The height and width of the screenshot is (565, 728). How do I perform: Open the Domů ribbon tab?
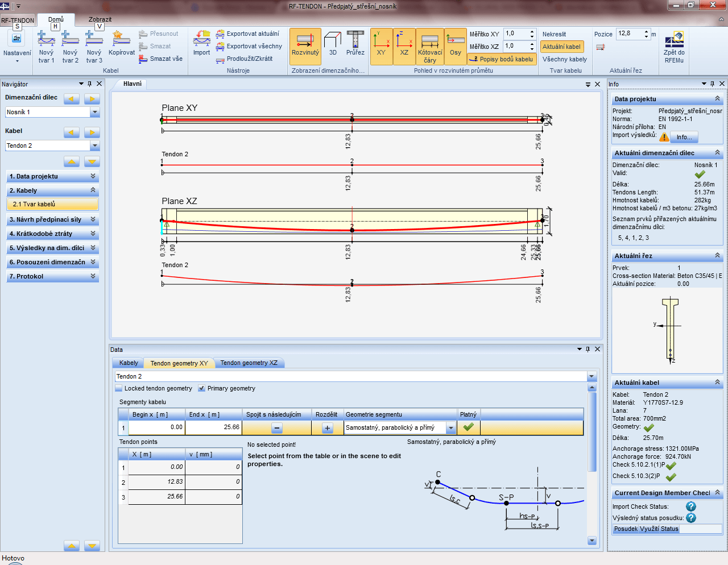pyautogui.click(x=56, y=20)
